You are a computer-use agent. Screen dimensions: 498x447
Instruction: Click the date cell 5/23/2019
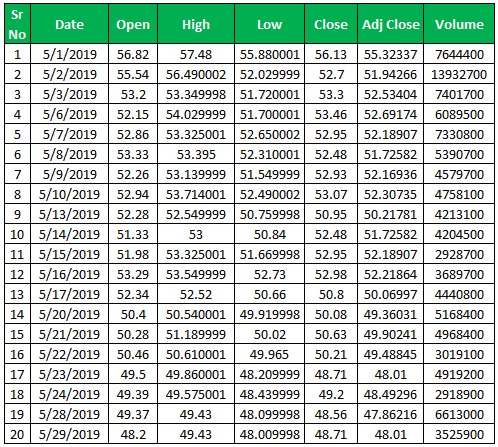69,374
